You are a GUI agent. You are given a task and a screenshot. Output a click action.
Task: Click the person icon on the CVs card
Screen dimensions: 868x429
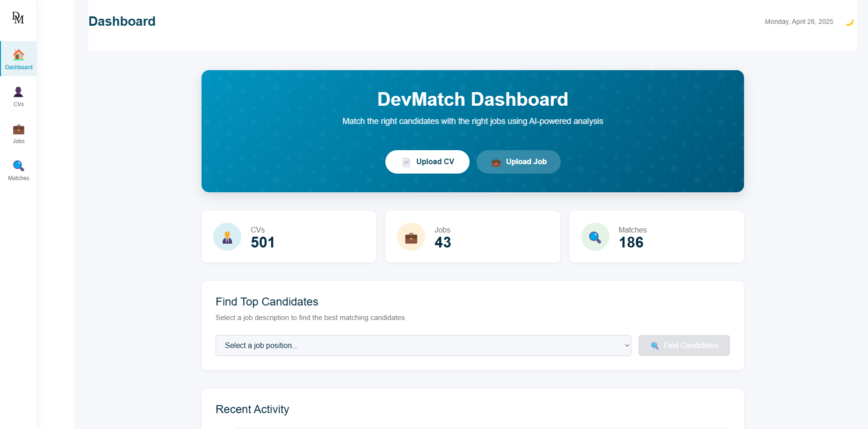pyautogui.click(x=227, y=236)
